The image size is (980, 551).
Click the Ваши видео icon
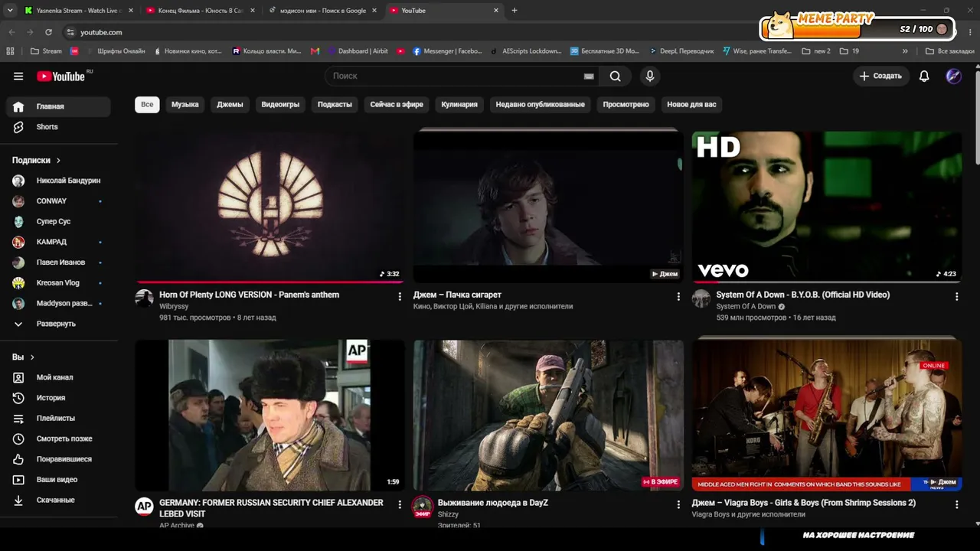click(18, 480)
